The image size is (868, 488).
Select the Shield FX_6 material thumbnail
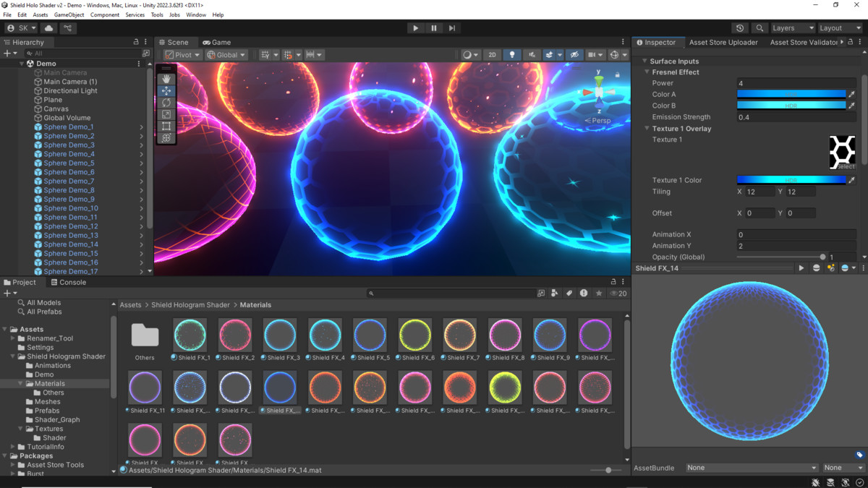(x=414, y=335)
